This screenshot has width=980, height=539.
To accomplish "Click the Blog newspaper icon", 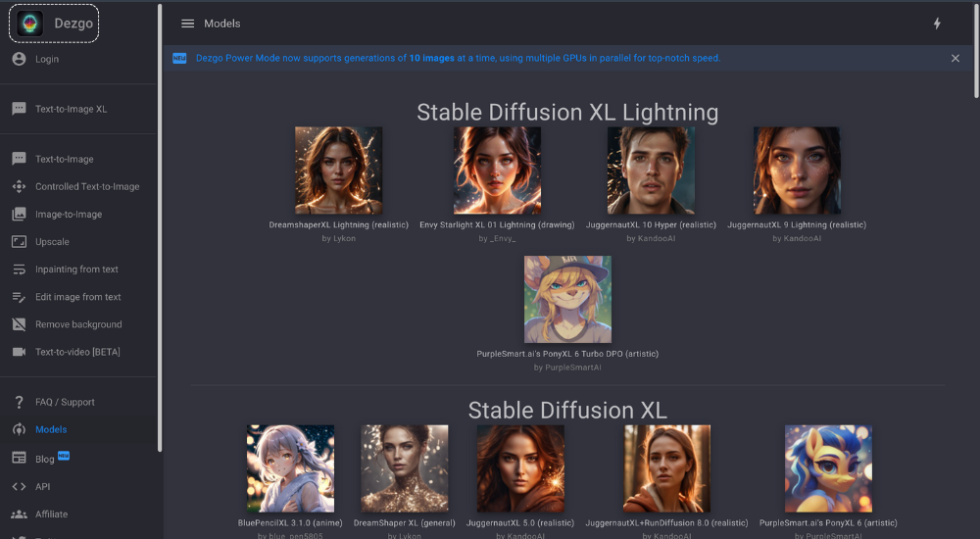I will pyautogui.click(x=20, y=458).
